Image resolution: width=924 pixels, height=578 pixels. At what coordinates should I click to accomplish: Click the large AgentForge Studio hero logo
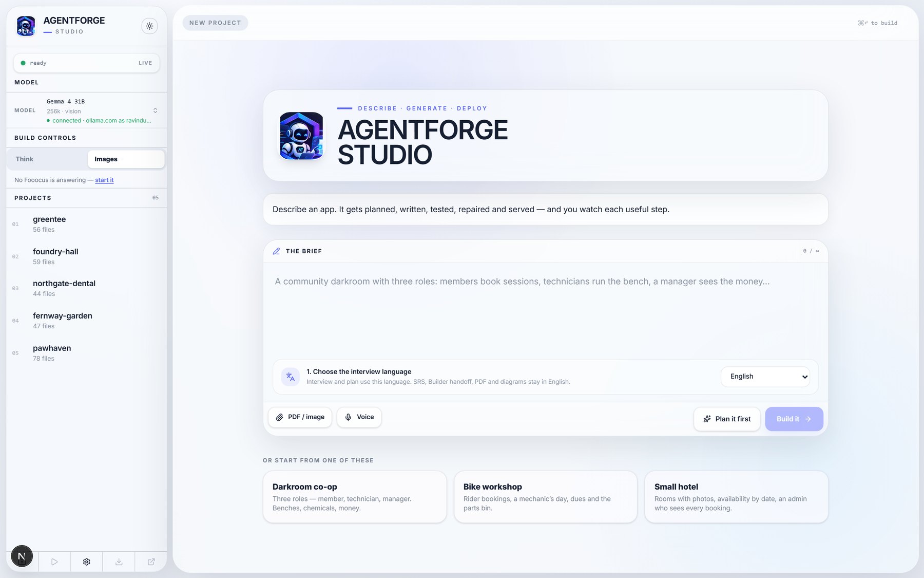(301, 136)
